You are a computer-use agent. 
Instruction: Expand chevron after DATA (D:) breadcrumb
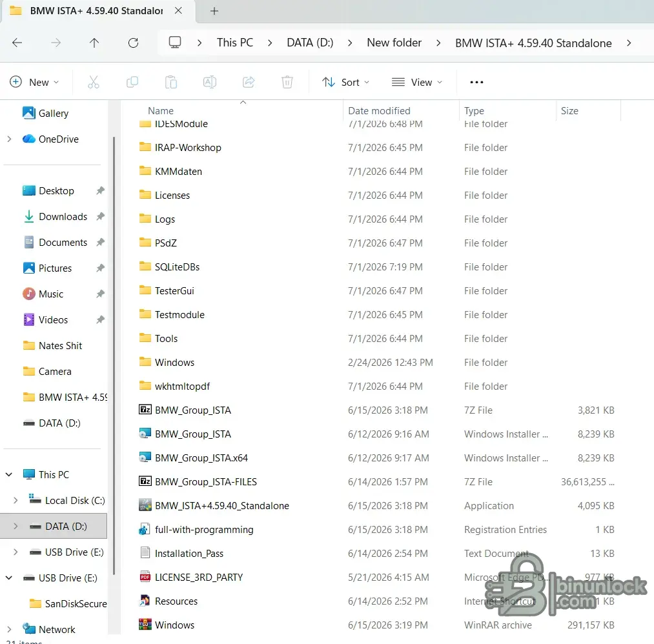[349, 43]
